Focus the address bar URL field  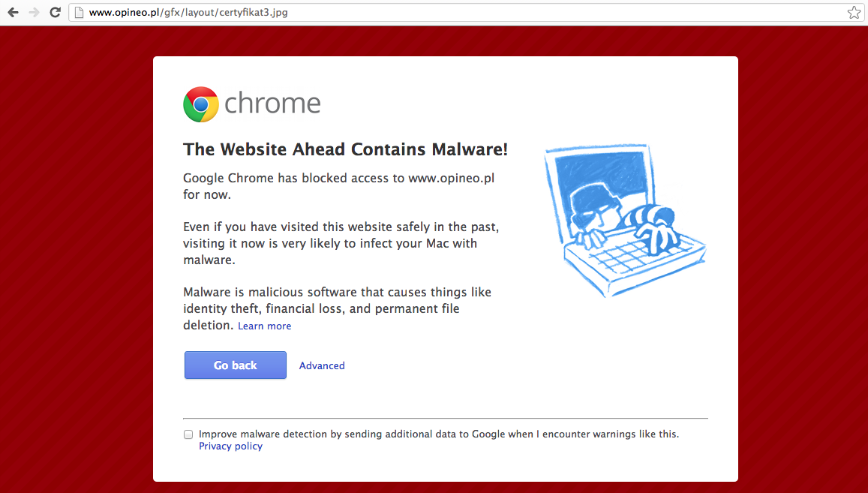click(459, 12)
